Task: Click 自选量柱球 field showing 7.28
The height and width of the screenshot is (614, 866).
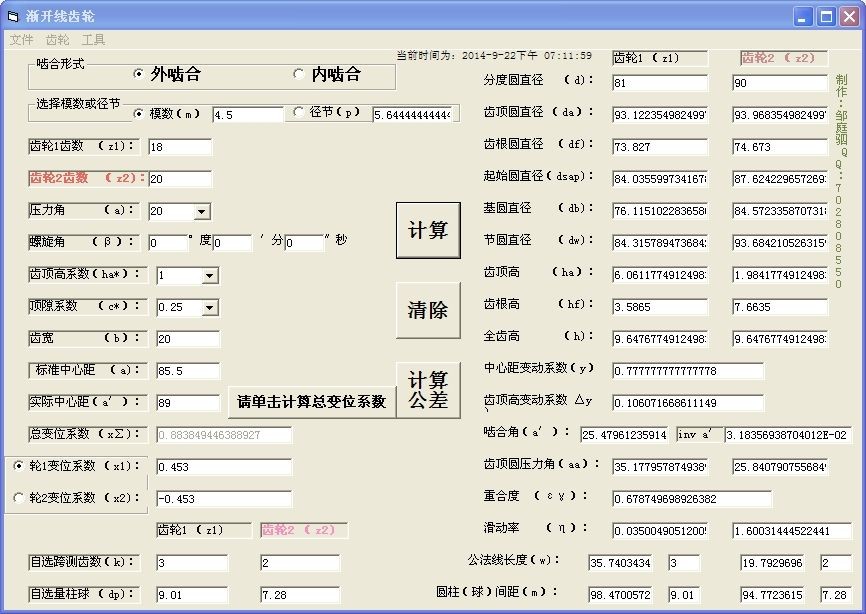Action: pos(300,595)
